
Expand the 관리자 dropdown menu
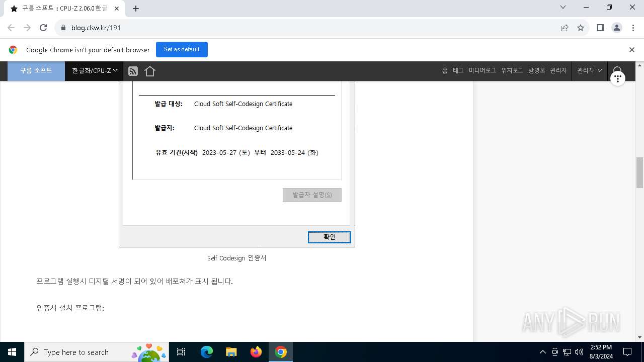click(589, 71)
